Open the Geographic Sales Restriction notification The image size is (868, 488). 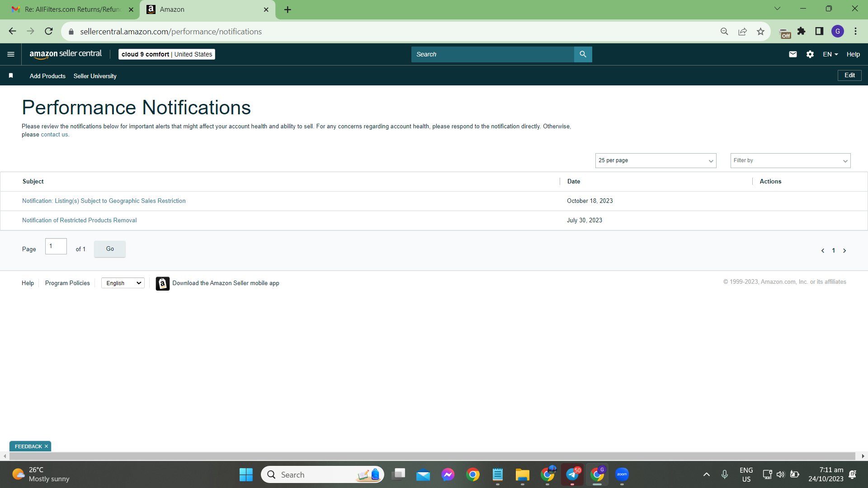coord(104,201)
